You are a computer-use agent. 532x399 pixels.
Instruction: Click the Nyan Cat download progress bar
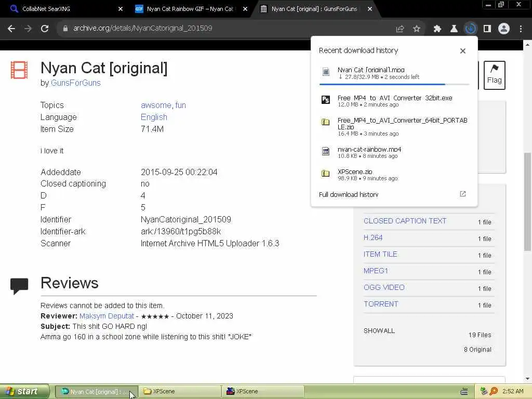click(x=394, y=84)
